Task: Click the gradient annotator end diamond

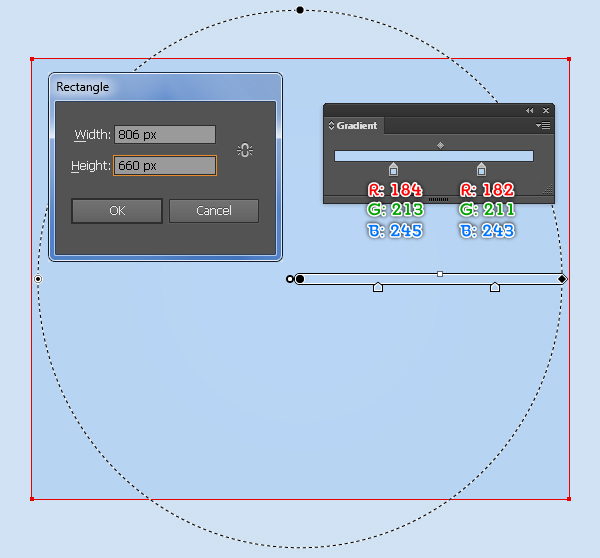Action: coord(562,279)
